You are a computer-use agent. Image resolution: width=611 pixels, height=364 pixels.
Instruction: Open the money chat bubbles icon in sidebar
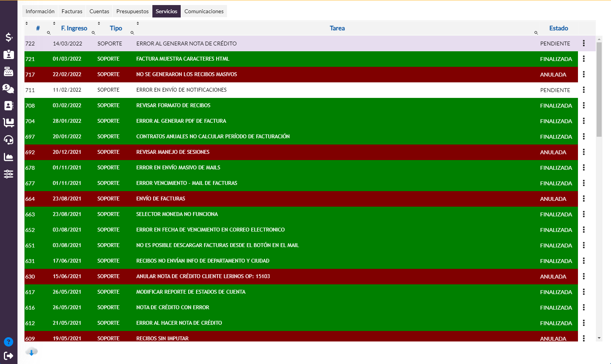tap(9, 89)
